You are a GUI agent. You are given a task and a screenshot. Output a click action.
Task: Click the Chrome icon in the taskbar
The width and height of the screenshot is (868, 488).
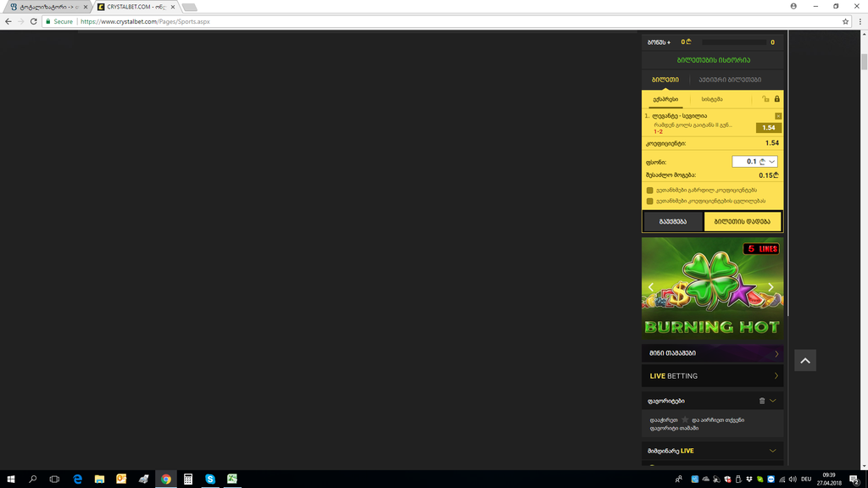click(166, 480)
